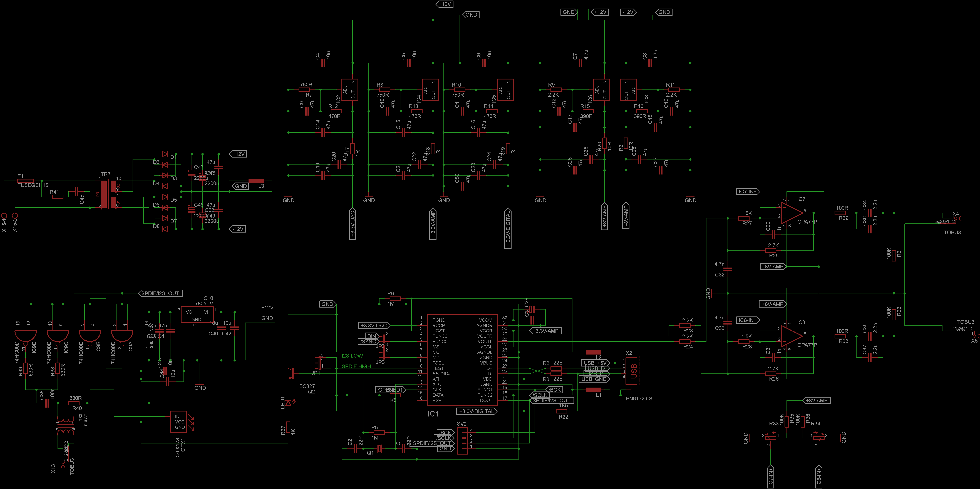Image resolution: width=980 pixels, height=489 pixels.
Task: Select the Q2 BC327 transistor symbol
Action: pos(292,373)
